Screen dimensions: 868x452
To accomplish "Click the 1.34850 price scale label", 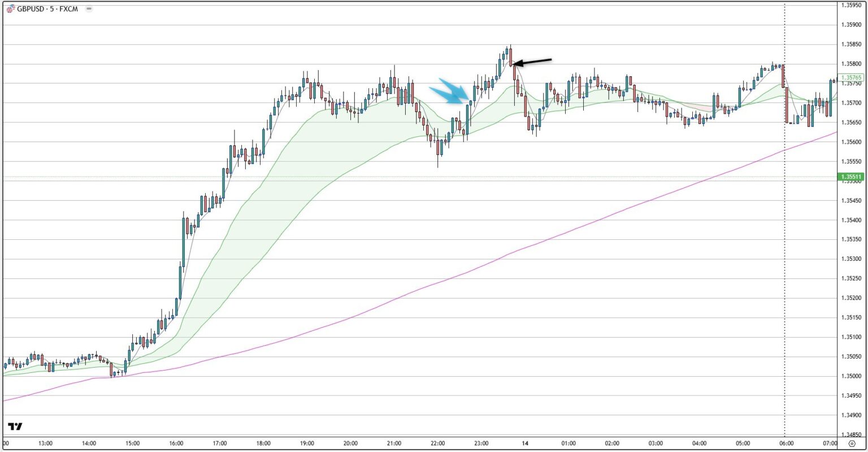I will 851,435.
